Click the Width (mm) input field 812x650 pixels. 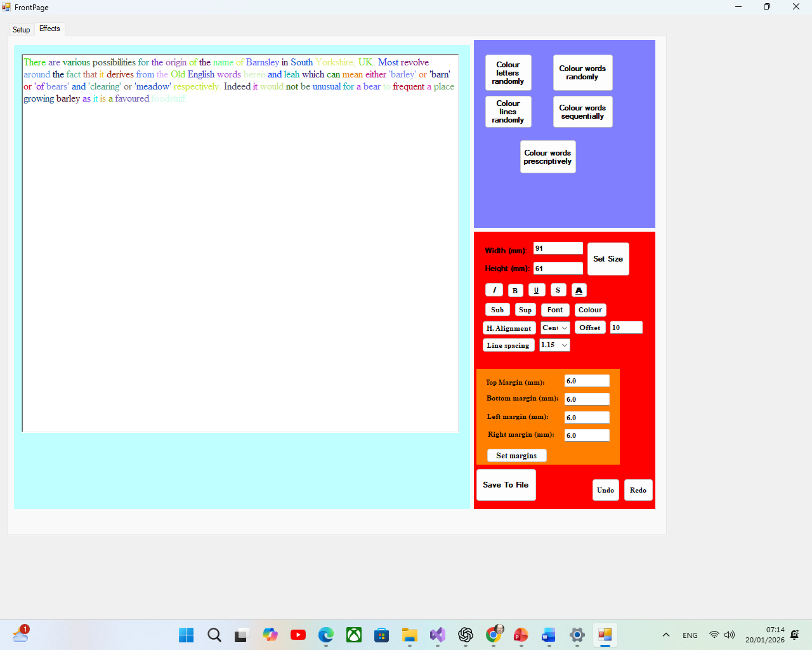click(558, 248)
